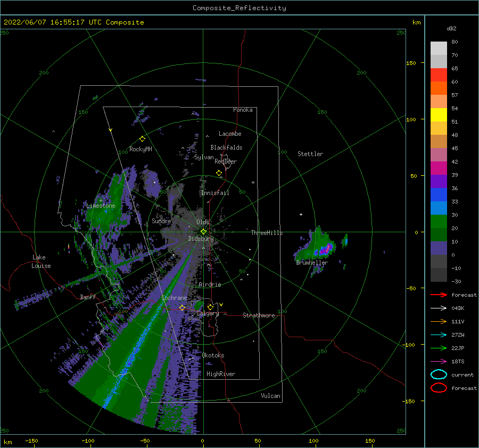The height and width of the screenshot is (448, 479).
Task: Click the Composite_Reflectivity title text
Action: coord(239,8)
